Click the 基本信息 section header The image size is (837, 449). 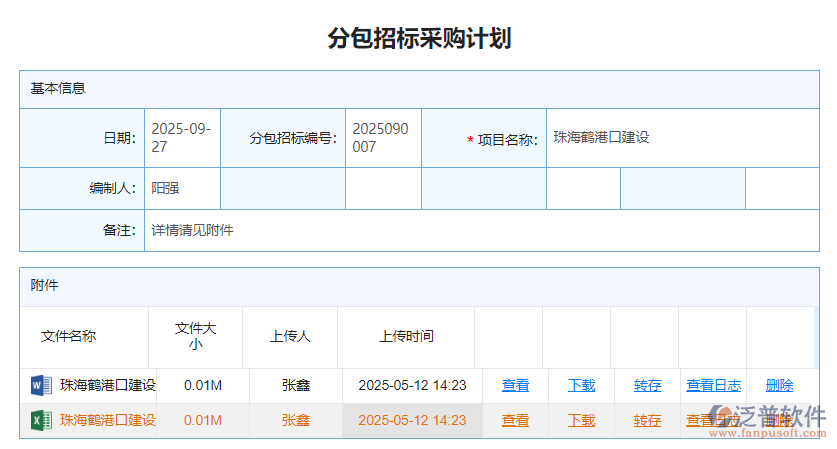click(58, 88)
